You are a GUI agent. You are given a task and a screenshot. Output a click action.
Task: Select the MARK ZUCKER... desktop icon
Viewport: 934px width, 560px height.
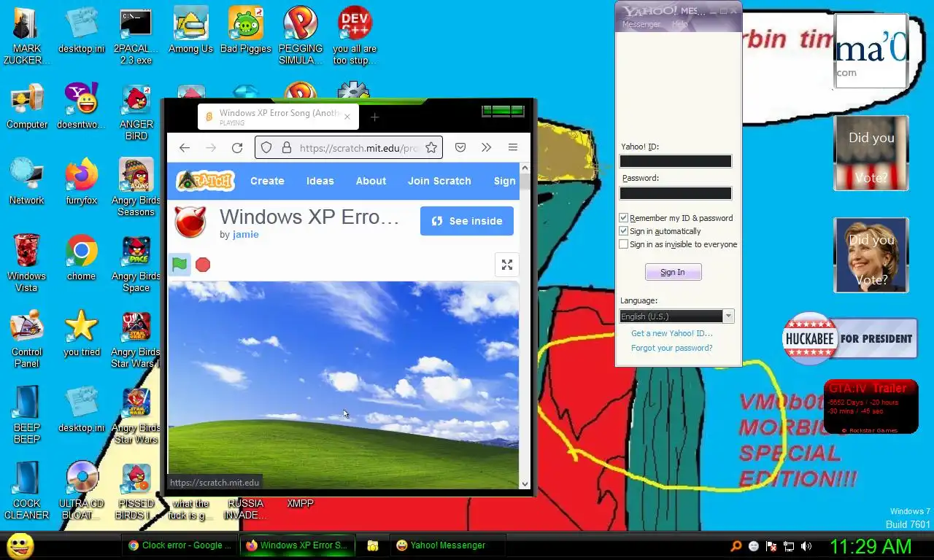click(x=27, y=36)
